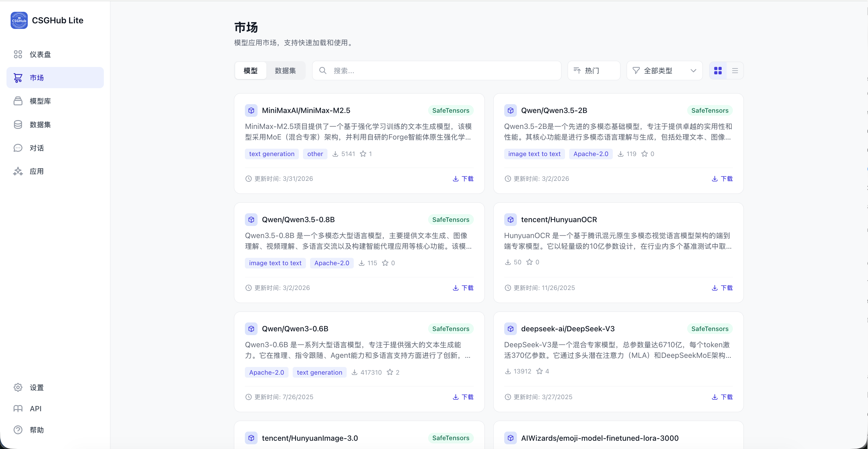Expand the 全部类型 filter dropdown
Viewport: 868px width, 449px height.
pos(664,71)
